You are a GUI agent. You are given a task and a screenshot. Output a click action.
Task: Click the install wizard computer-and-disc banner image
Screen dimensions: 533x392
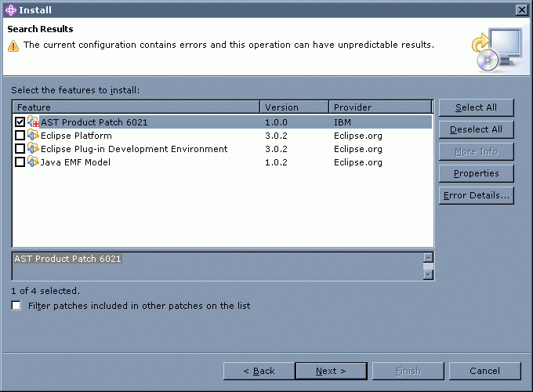tap(498, 49)
